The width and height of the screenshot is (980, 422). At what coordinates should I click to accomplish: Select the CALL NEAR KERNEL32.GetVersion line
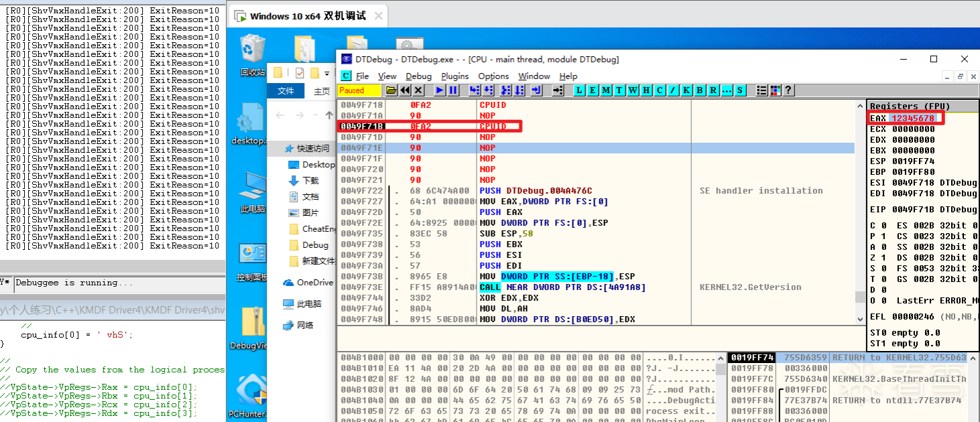(597, 287)
